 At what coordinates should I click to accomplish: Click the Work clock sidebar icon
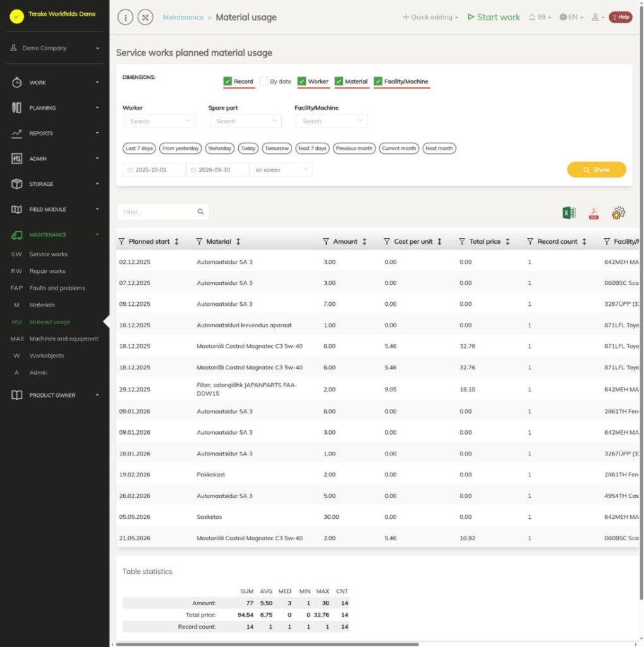click(x=16, y=83)
